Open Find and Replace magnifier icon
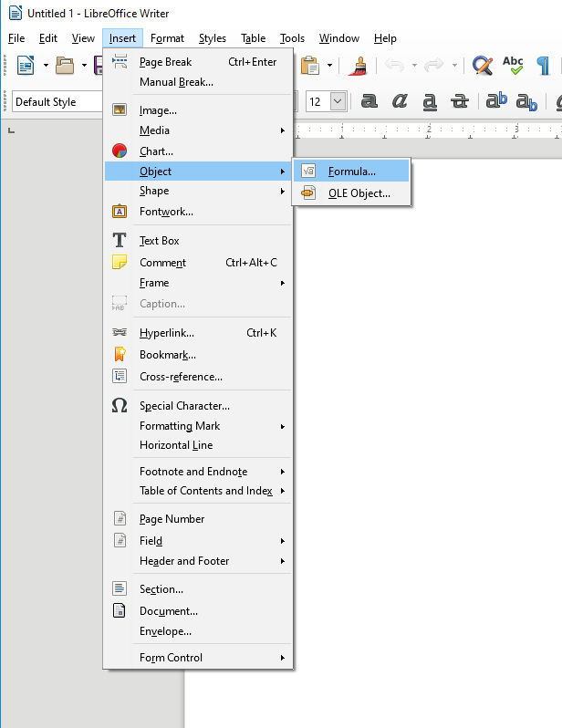This screenshot has height=728, width=562. pos(483,65)
